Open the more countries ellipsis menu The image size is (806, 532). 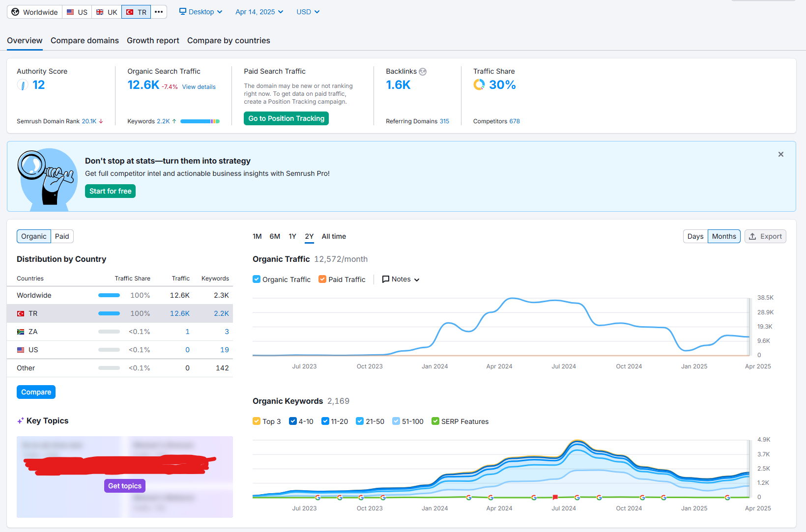pos(158,12)
